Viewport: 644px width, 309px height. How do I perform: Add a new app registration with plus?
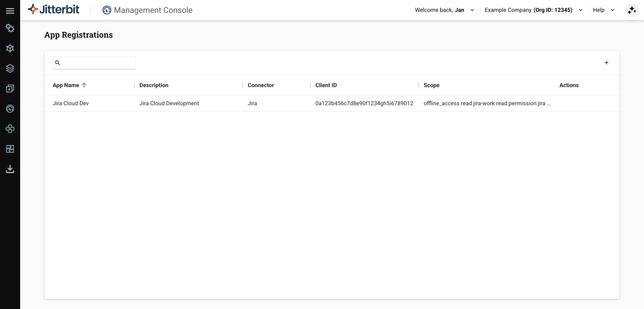[x=606, y=63]
